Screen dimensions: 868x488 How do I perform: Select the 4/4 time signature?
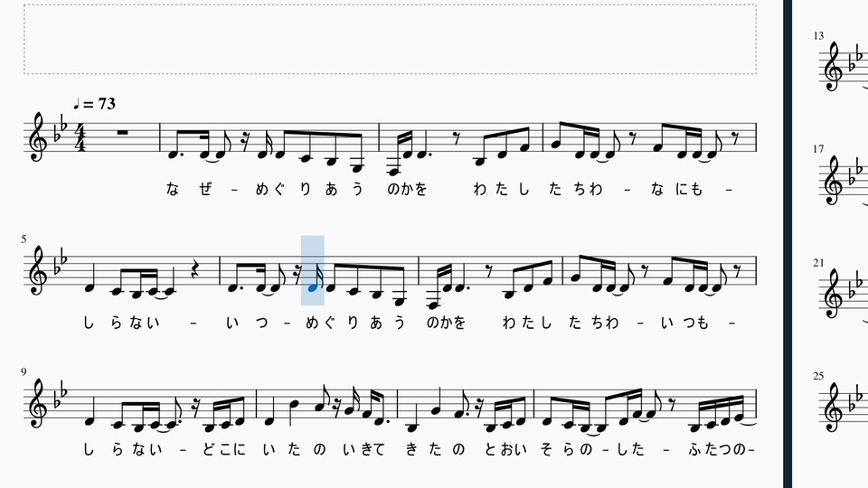click(x=80, y=139)
